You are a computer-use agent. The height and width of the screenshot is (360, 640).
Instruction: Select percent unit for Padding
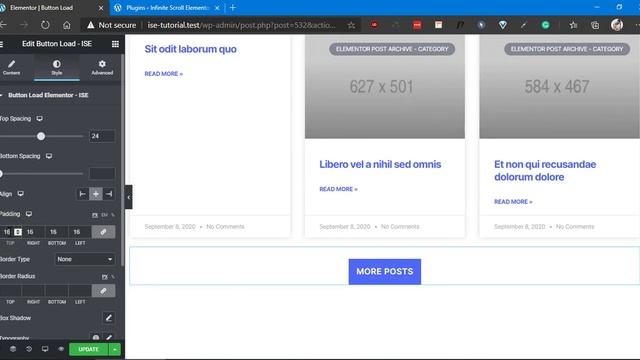coord(113,215)
